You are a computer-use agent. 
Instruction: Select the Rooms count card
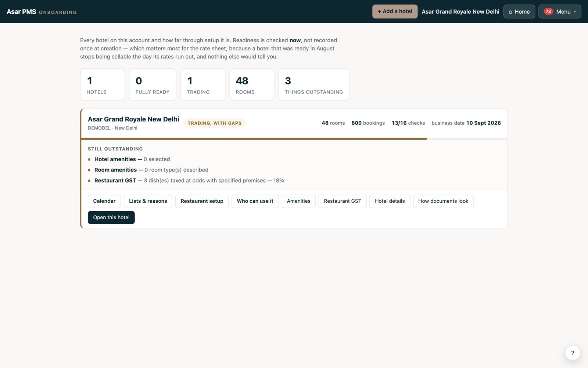point(252,84)
